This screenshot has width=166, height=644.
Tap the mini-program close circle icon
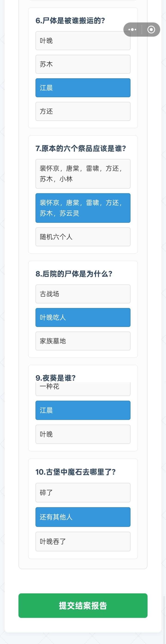tap(151, 30)
